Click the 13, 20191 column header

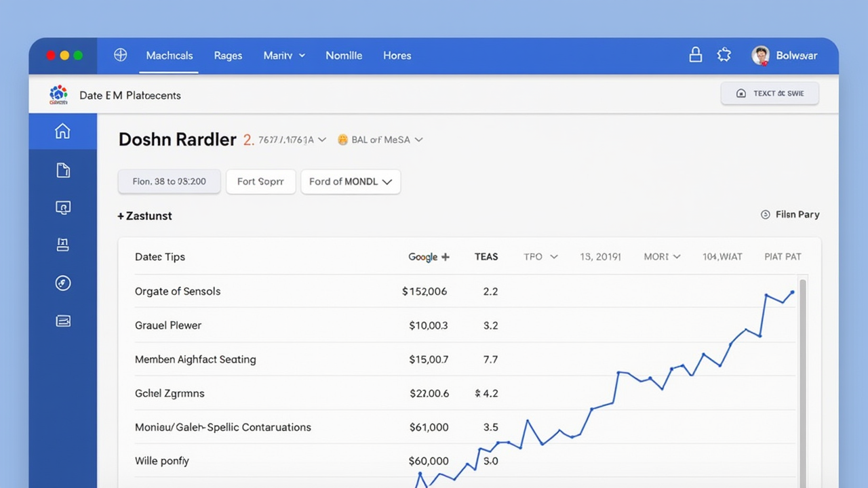coord(600,257)
